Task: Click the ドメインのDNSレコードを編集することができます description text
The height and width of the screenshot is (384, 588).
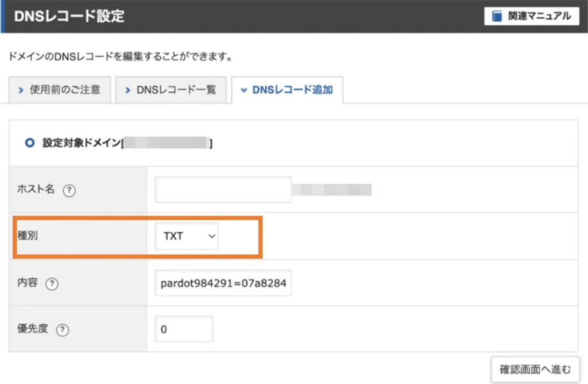Action: [121, 57]
